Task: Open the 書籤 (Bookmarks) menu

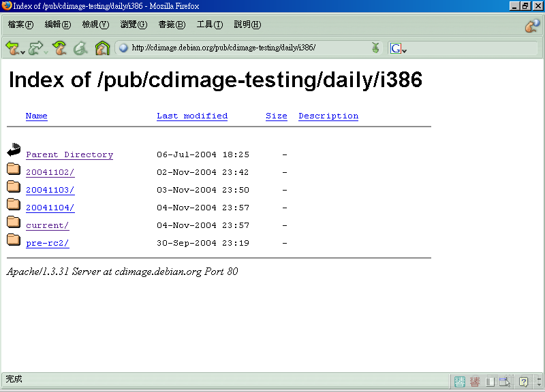Action: pos(172,24)
